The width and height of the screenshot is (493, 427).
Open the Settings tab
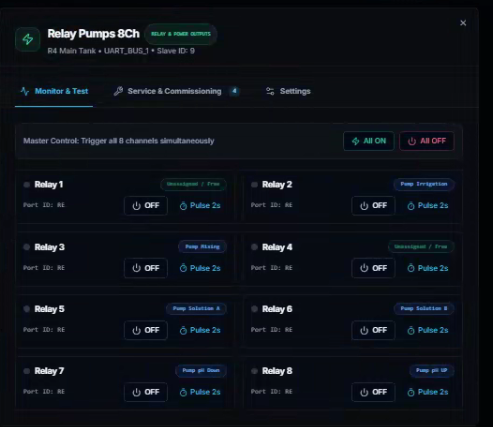click(288, 91)
